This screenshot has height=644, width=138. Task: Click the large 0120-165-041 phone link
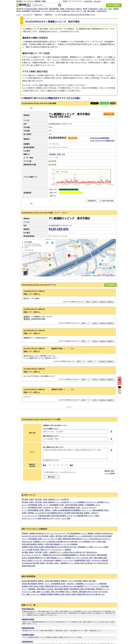(59, 229)
